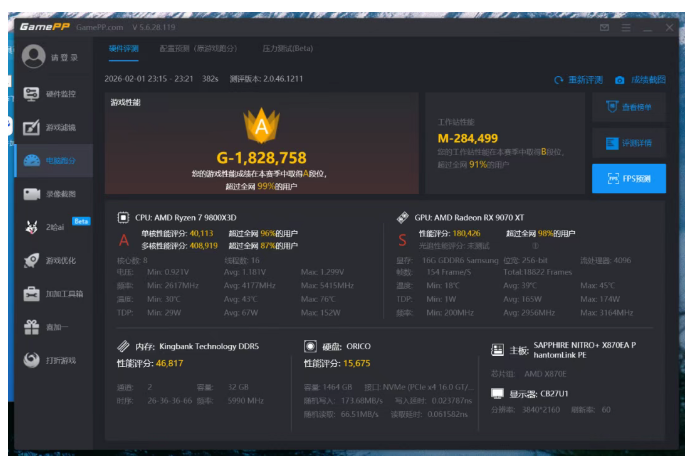Open 游戏优化 game optimization rocket icon
This screenshot has height=467, width=688.
click(x=52, y=260)
